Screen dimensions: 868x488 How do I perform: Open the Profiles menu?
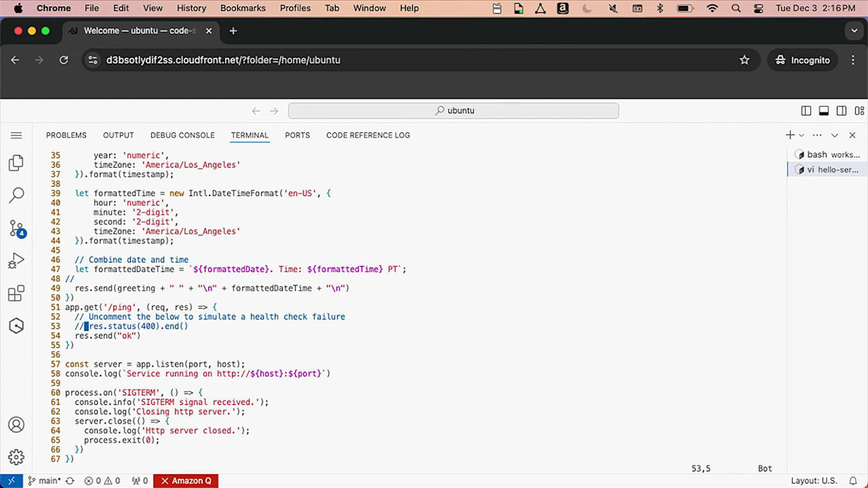point(295,8)
